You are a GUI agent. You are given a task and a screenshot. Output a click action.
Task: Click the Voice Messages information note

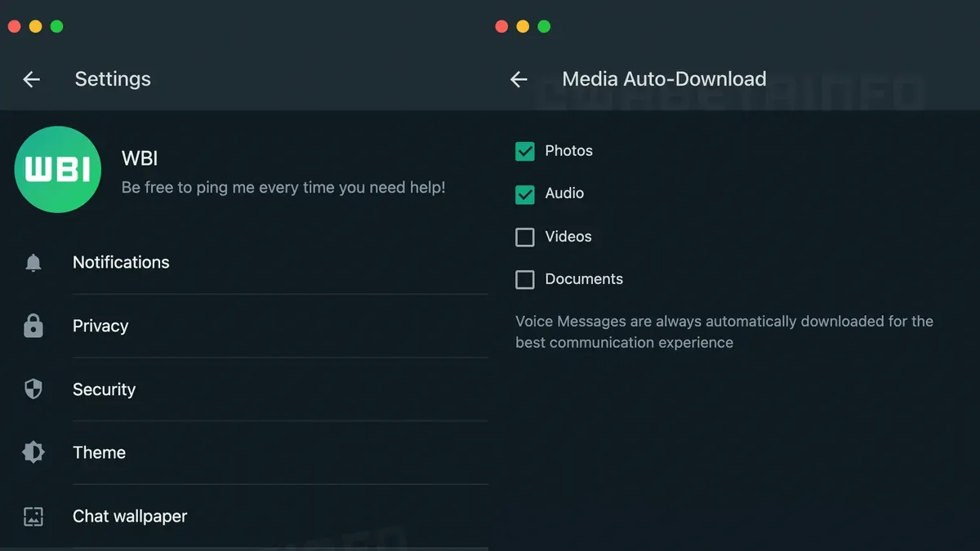tap(724, 331)
